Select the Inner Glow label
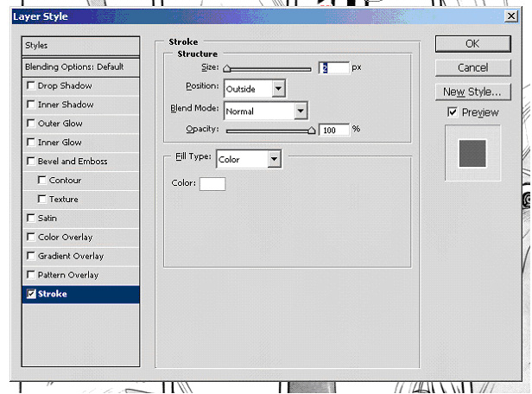This screenshot has width=532, height=394. (60, 143)
